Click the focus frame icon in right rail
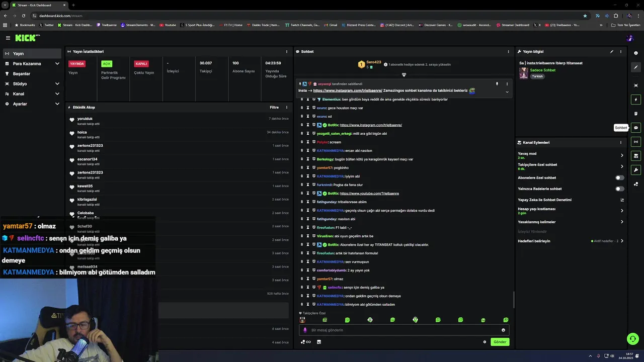The image size is (644, 362). pyautogui.click(x=636, y=85)
